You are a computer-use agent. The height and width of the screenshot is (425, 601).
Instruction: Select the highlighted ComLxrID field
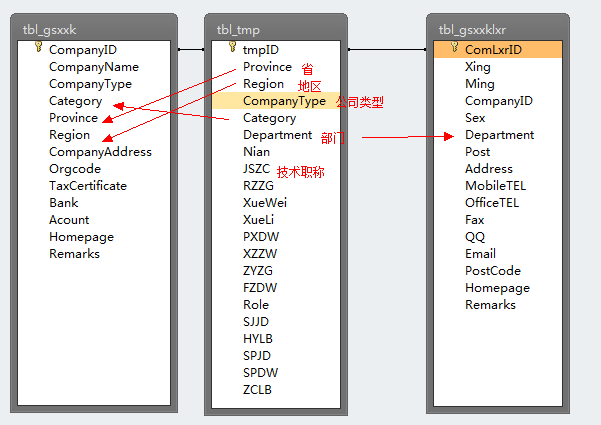[x=498, y=49]
